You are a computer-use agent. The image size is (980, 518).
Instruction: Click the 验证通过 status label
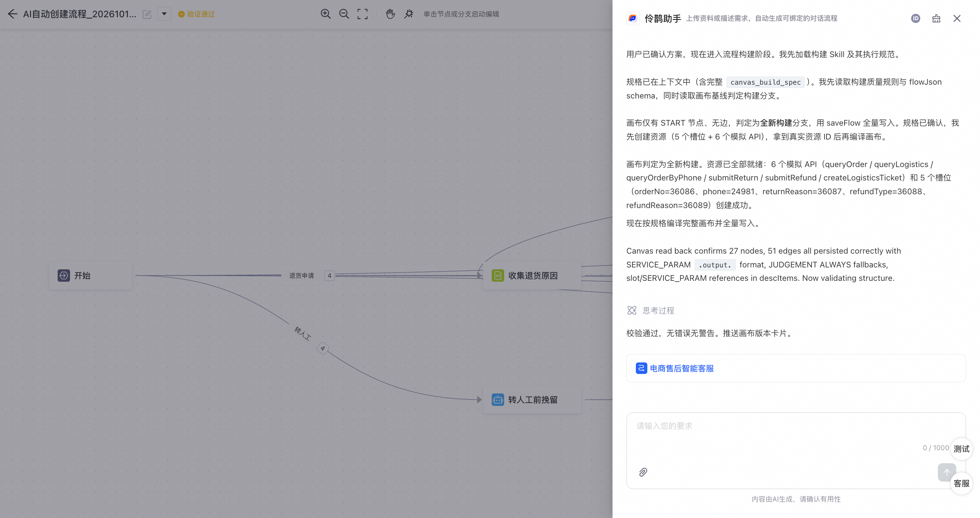201,14
